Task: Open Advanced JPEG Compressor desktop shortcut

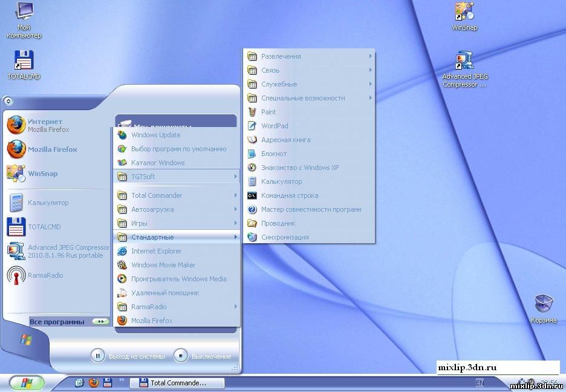Action: point(464,70)
